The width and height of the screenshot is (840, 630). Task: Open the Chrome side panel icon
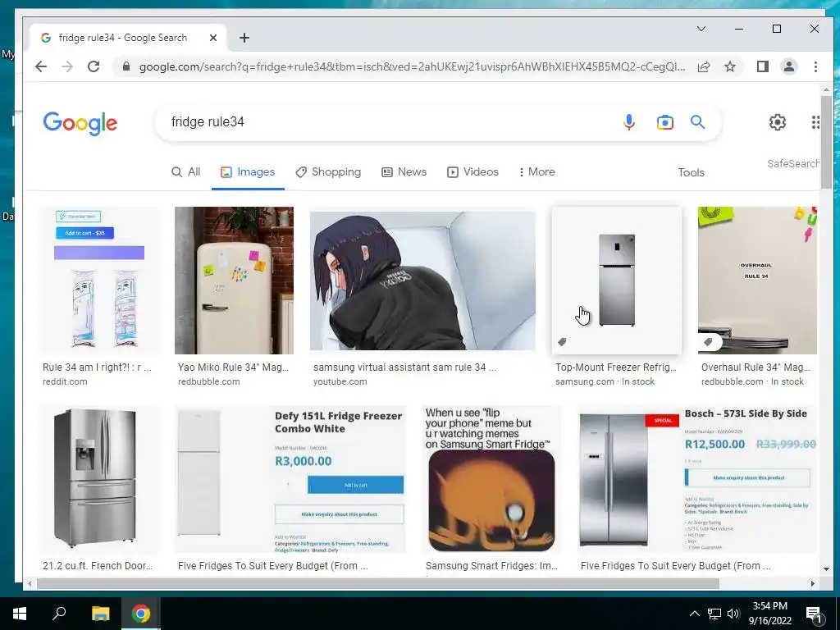click(762, 66)
